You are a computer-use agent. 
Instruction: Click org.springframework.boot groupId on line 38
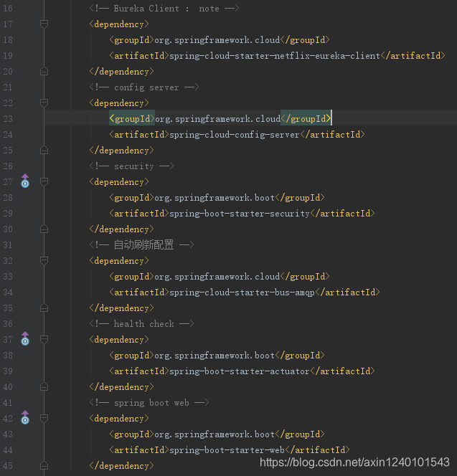tap(215, 356)
